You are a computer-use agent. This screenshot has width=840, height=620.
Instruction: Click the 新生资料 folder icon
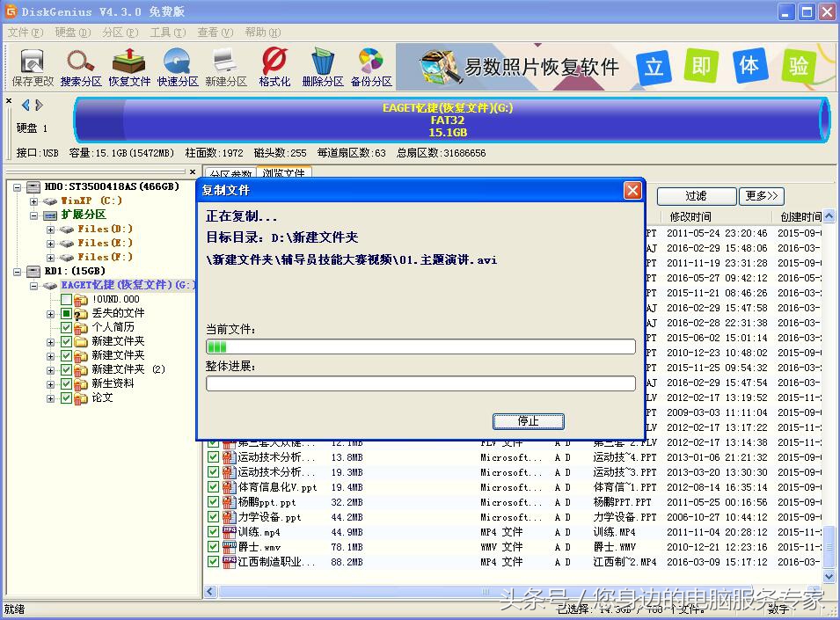click(x=81, y=384)
